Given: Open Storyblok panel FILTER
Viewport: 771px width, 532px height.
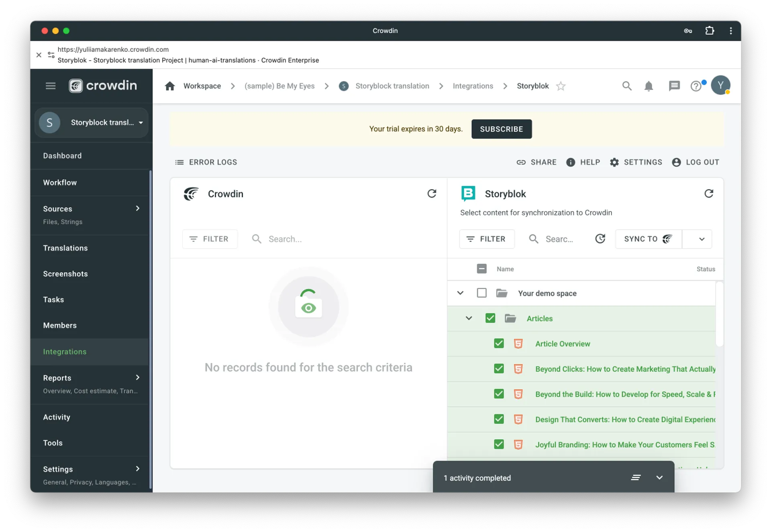Looking at the screenshot, I should 487,239.
